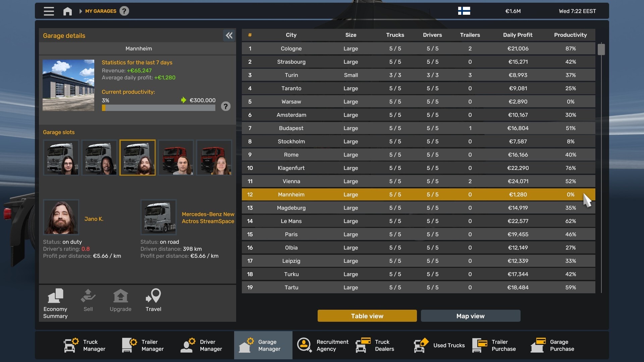Collapse the Garage details panel
This screenshot has width=644, height=362.
coord(229,35)
